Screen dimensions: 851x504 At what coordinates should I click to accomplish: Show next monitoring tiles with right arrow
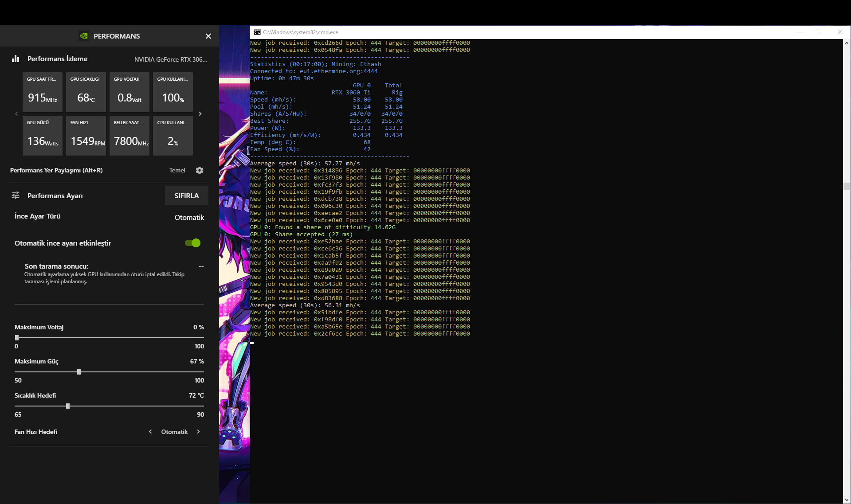(x=200, y=113)
